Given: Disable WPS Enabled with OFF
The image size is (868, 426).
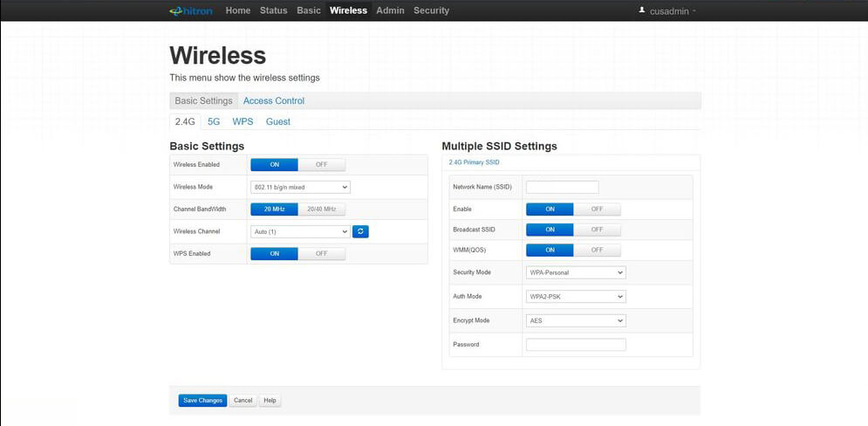Looking at the screenshot, I should 321,253.
